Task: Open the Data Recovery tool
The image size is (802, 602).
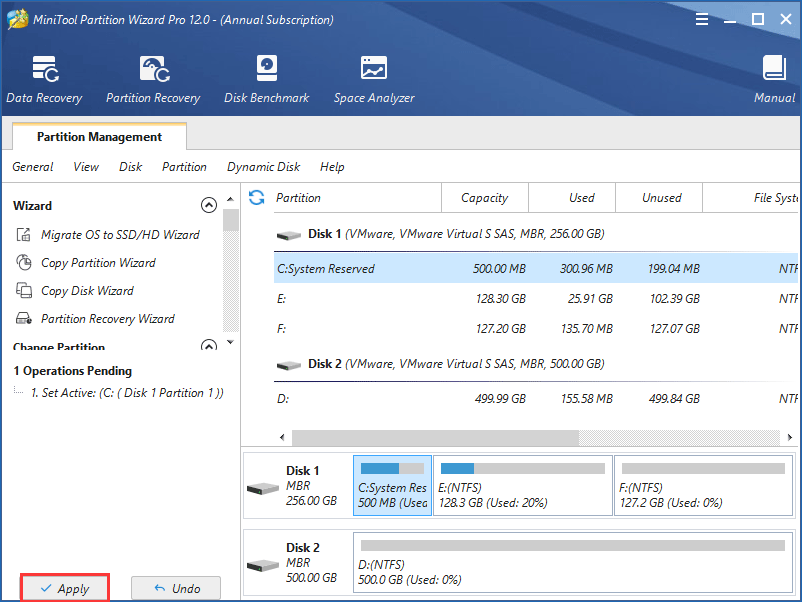Action: (x=44, y=78)
